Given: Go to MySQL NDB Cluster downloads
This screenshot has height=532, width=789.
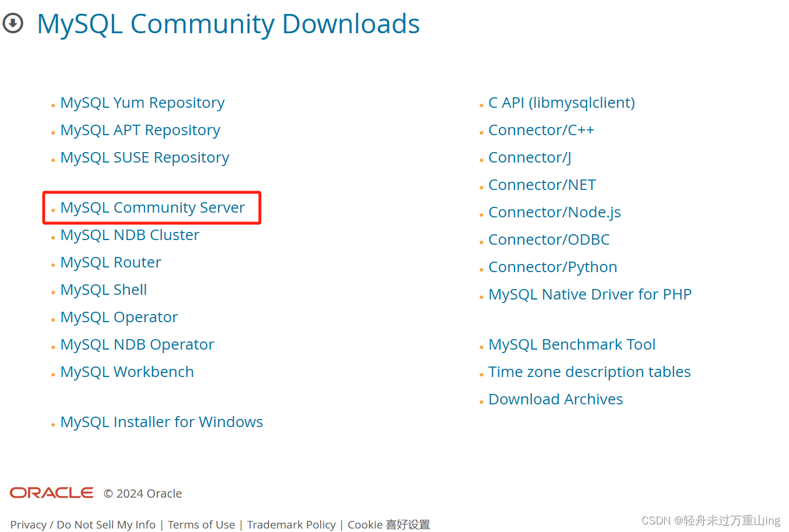Looking at the screenshot, I should click(x=130, y=235).
